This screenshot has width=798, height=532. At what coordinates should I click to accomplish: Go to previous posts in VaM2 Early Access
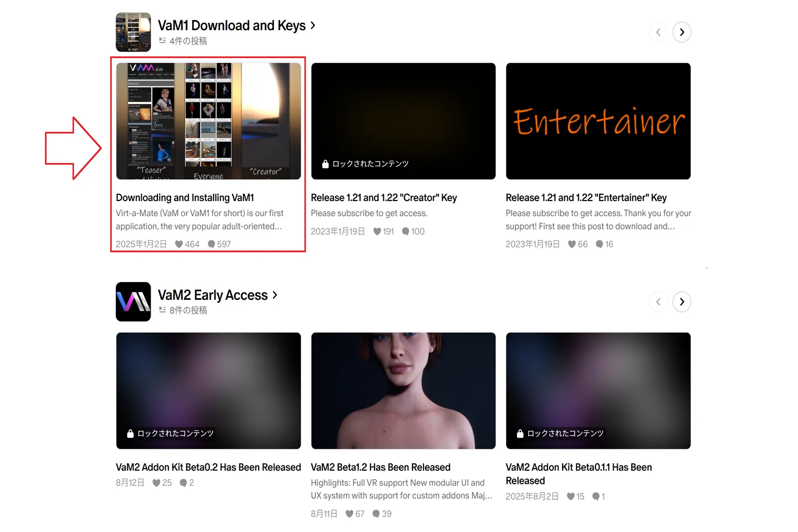pos(658,302)
